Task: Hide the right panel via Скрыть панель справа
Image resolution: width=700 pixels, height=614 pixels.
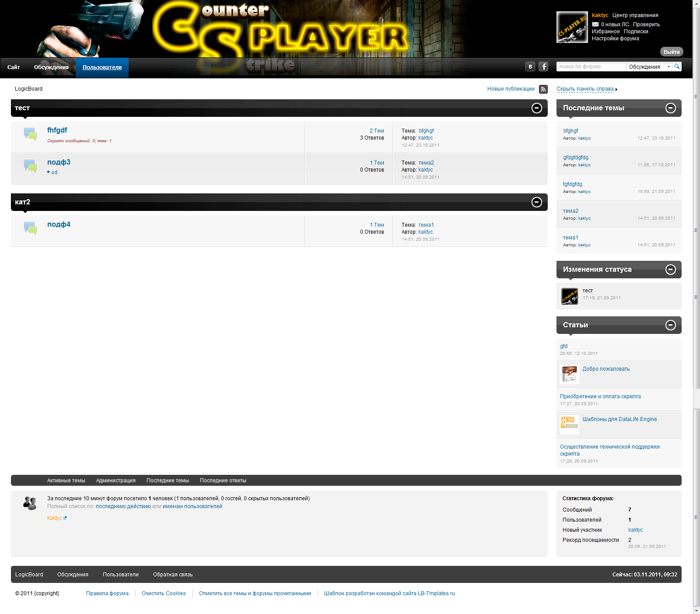Action: pyautogui.click(x=585, y=89)
